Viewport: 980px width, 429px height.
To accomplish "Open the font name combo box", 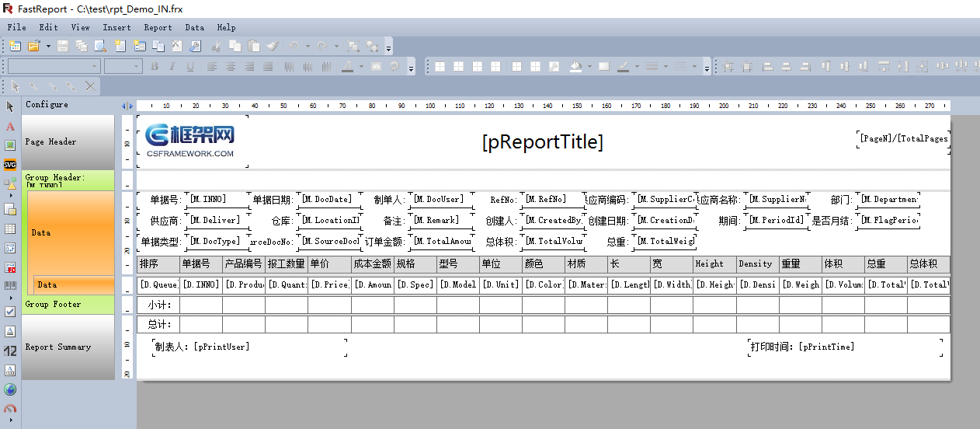I will [54, 66].
